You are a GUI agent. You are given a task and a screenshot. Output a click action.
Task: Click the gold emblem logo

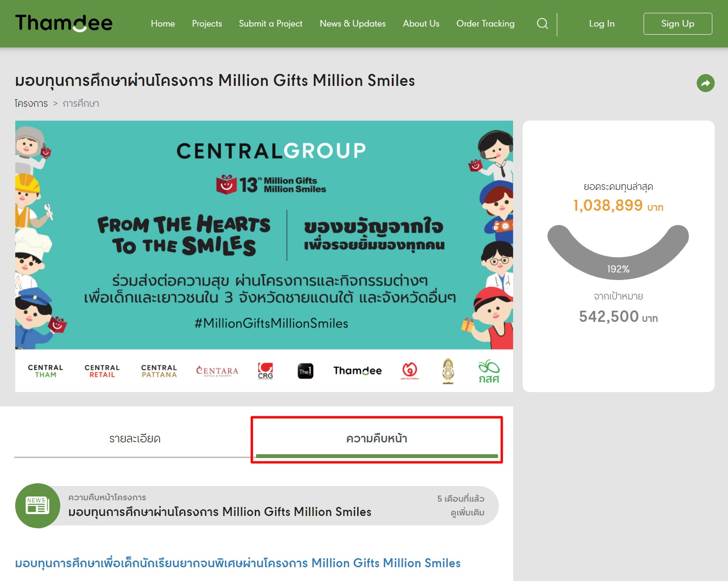[x=448, y=371]
